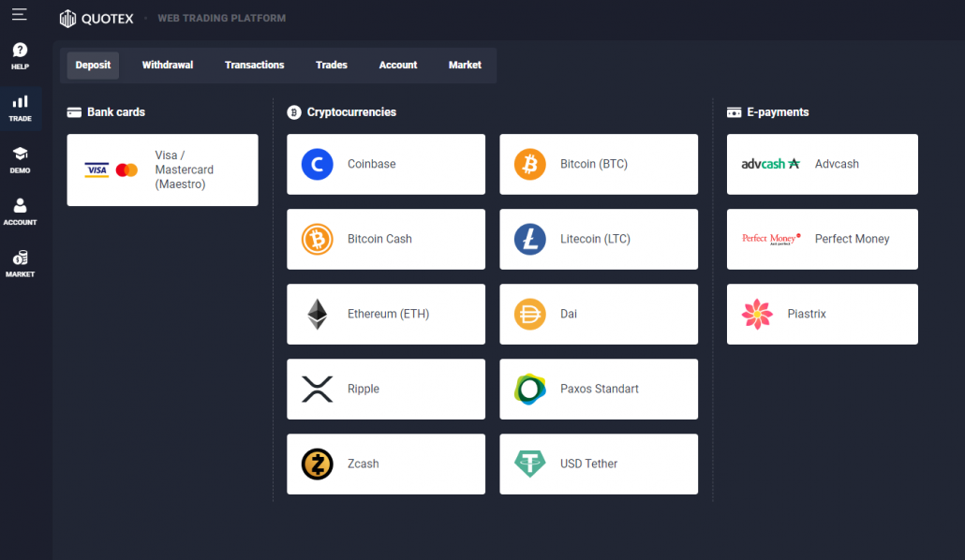This screenshot has height=560, width=965.
Task: Go to the Account tab
Action: tap(397, 66)
